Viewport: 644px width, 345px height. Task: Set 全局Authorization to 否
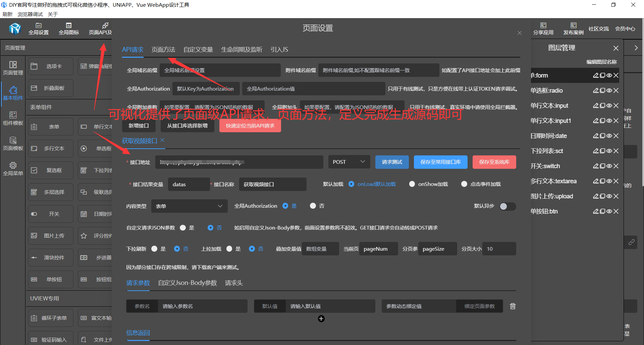coord(313,206)
